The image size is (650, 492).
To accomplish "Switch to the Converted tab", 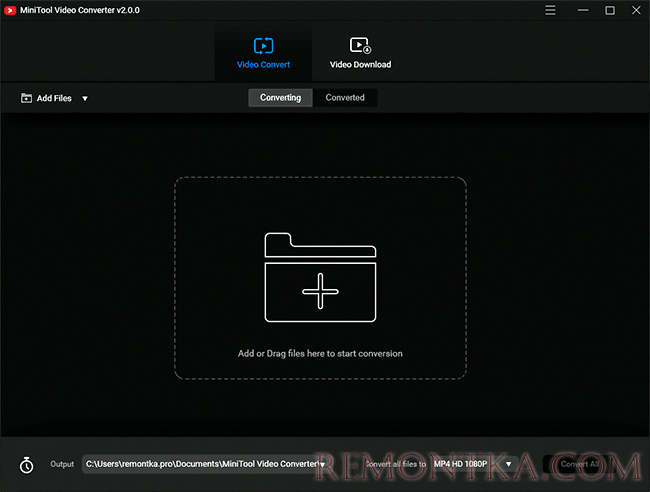I will click(345, 98).
